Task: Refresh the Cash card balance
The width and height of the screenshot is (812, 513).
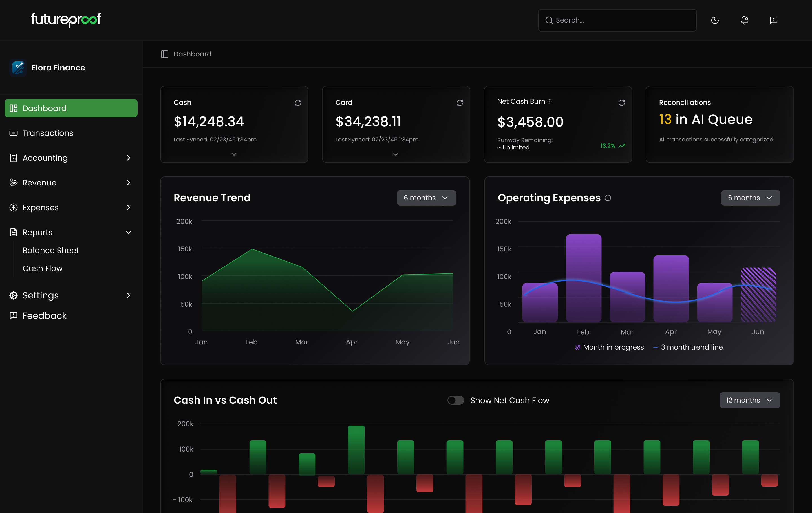Action: (298, 103)
